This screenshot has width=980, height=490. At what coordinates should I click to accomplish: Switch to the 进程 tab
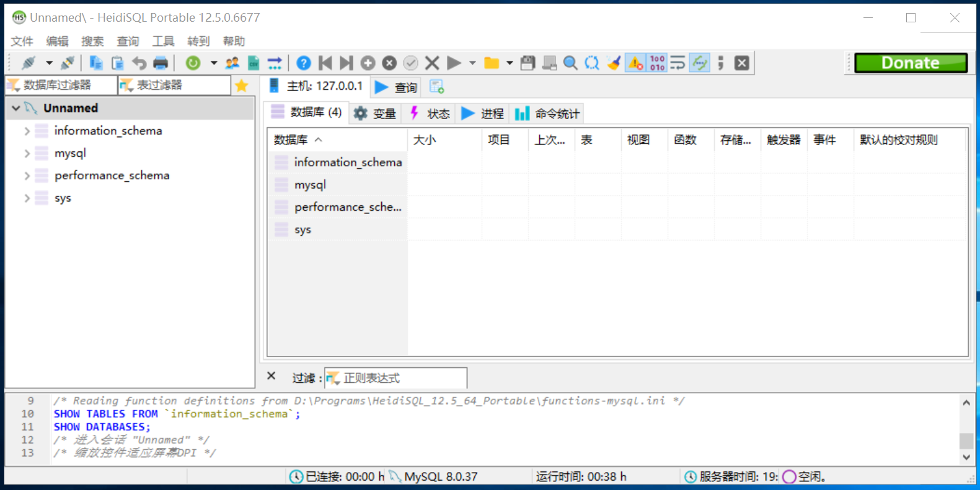(482, 114)
